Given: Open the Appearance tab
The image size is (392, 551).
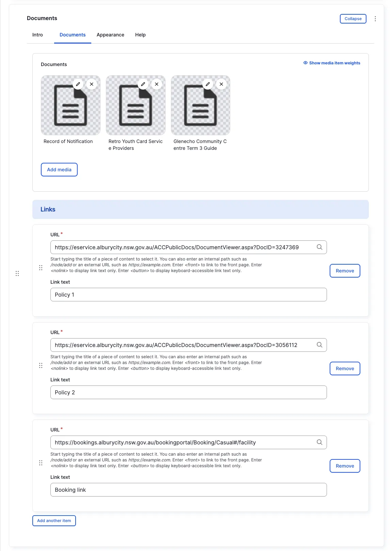Looking at the screenshot, I should [x=110, y=35].
